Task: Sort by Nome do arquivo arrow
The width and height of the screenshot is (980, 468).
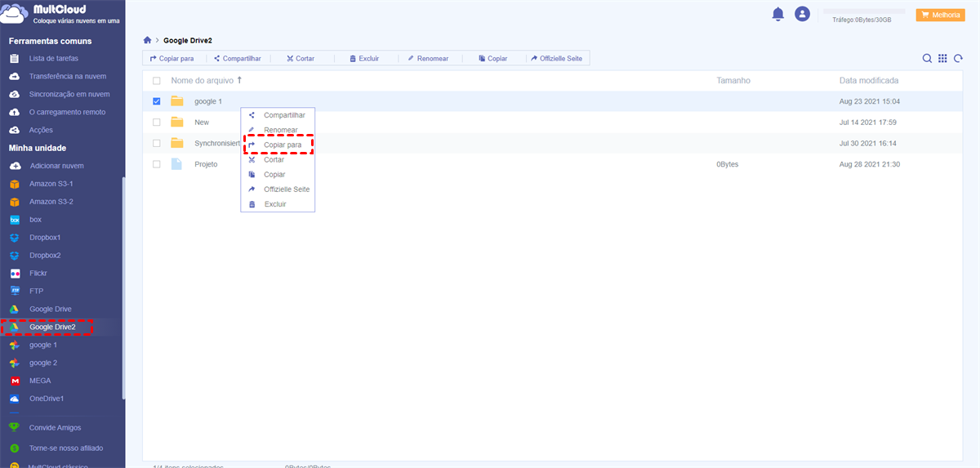Action: pos(239,81)
